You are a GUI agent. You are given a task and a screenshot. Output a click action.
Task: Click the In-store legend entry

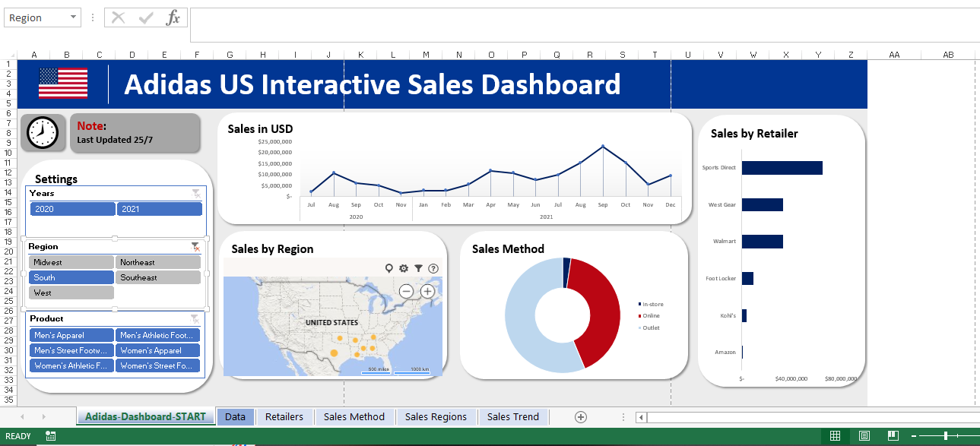click(x=651, y=304)
